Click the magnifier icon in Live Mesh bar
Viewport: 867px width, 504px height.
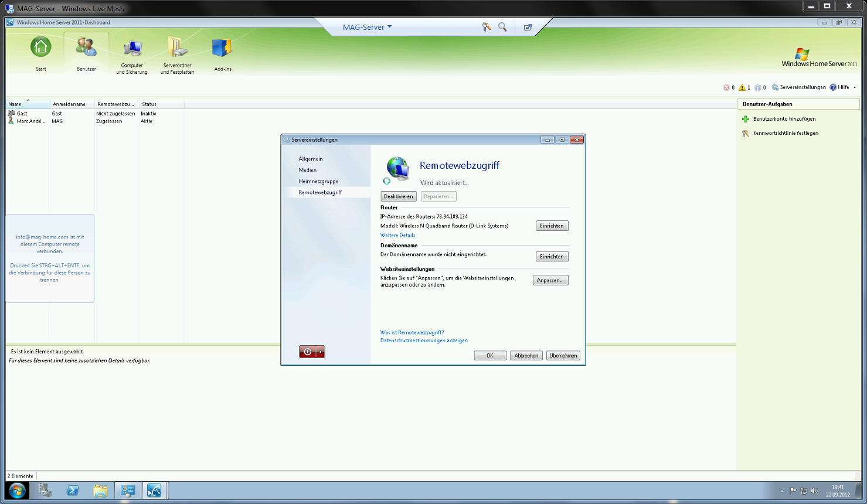coord(502,27)
